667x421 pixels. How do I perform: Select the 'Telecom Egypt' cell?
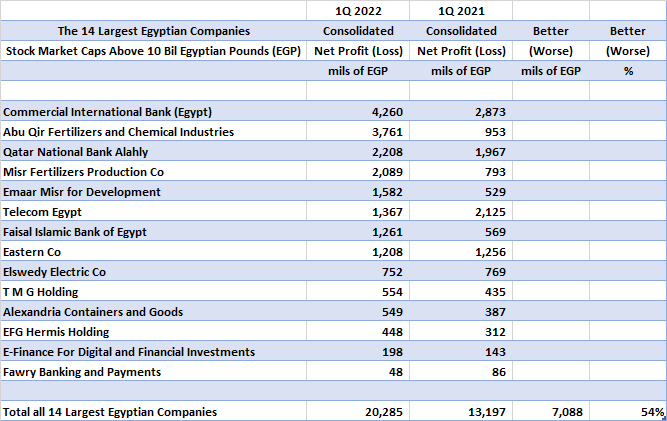[154, 211]
